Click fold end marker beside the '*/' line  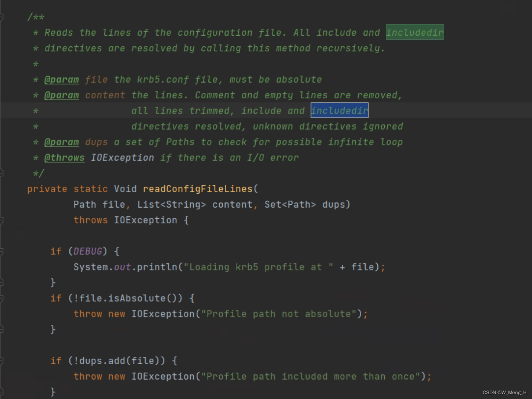coord(1,173)
